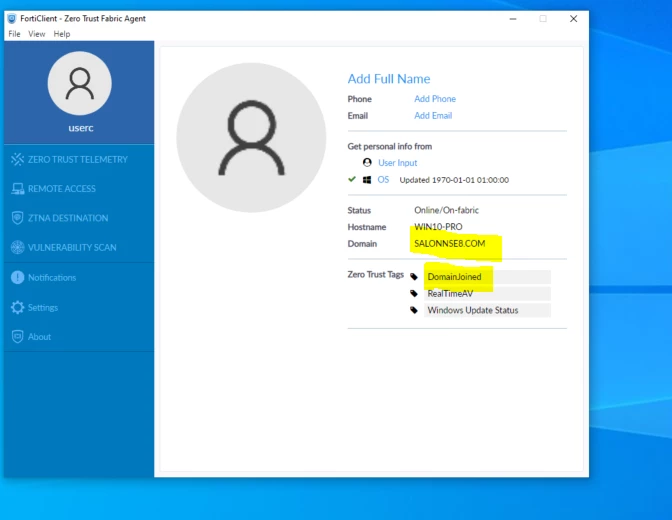Click the Online/On-fabric status value
This screenshot has width=672, height=520.
(x=446, y=210)
